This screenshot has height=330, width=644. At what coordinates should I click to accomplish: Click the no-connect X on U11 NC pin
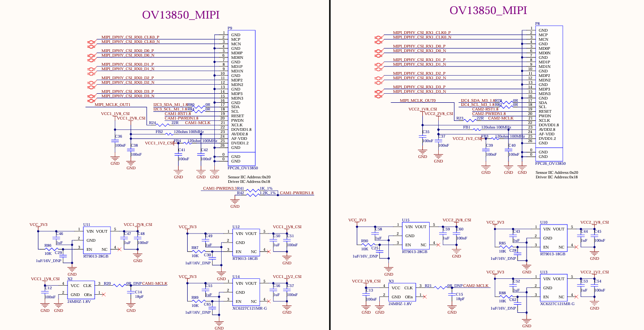pos(119,249)
